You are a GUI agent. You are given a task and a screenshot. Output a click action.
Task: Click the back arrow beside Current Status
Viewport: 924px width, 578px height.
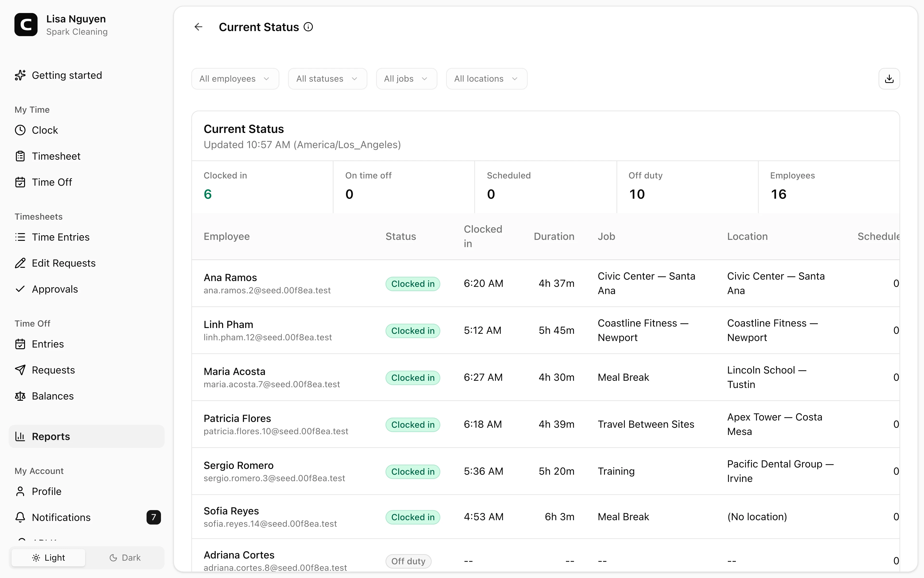198,27
